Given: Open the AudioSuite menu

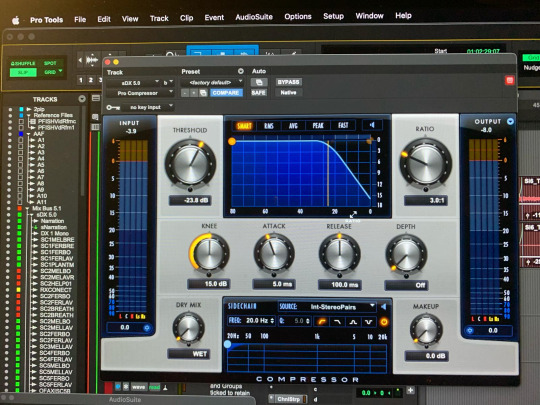Looking at the screenshot, I should tap(254, 17).
